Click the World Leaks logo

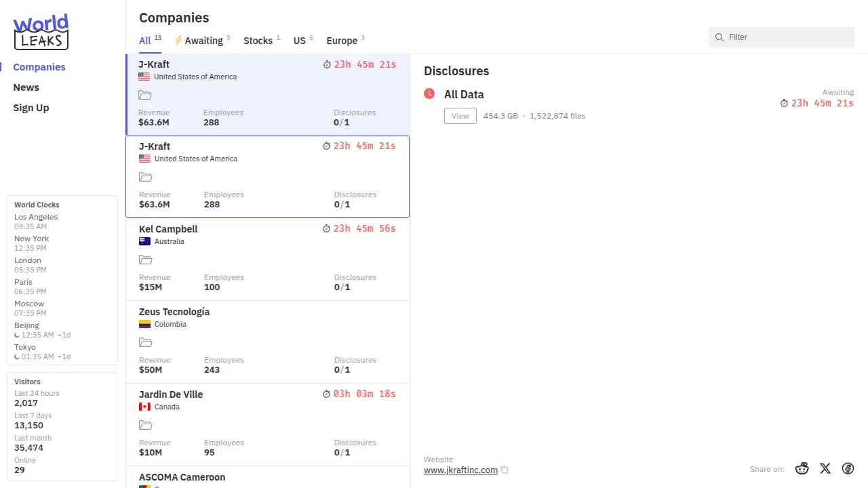(x=41, y=32)
